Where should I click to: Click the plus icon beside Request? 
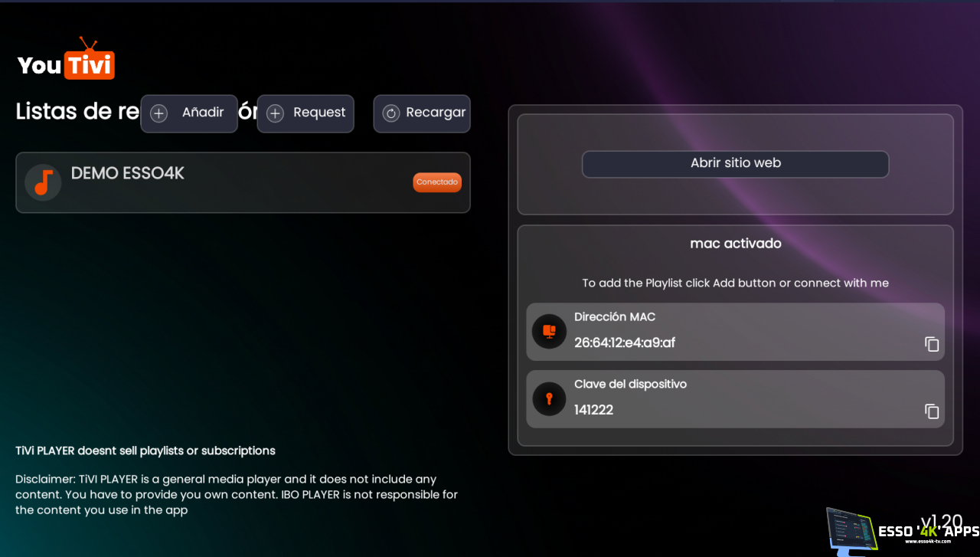[275, 113]
